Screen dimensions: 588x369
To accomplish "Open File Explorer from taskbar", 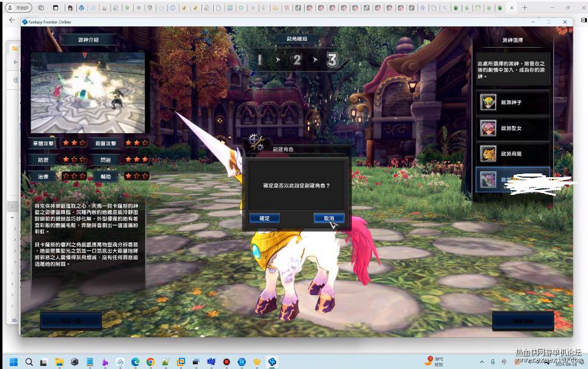I will click(x=59, y=362).
